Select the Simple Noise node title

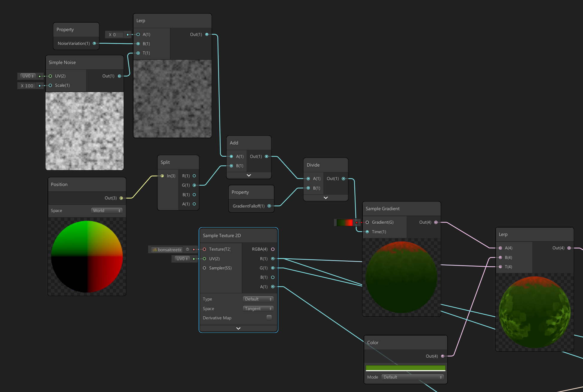[x=62, y=62]
